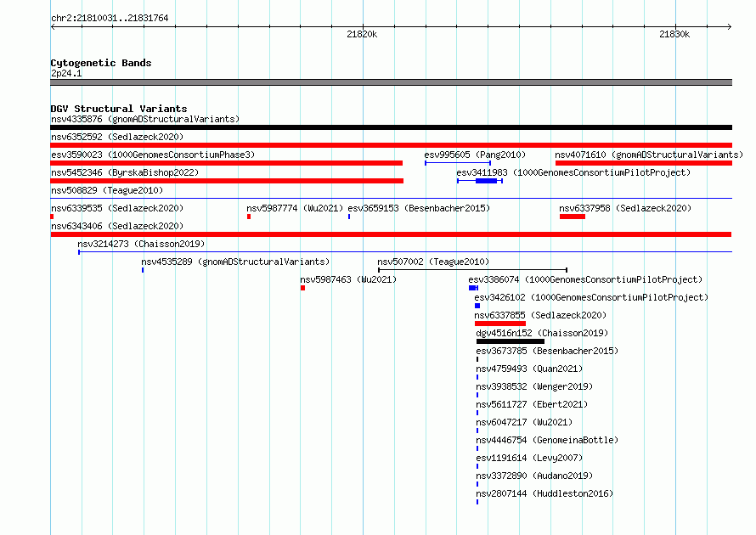Click the red bar under nsv4071610
The image size is (756, 535).
644,163
